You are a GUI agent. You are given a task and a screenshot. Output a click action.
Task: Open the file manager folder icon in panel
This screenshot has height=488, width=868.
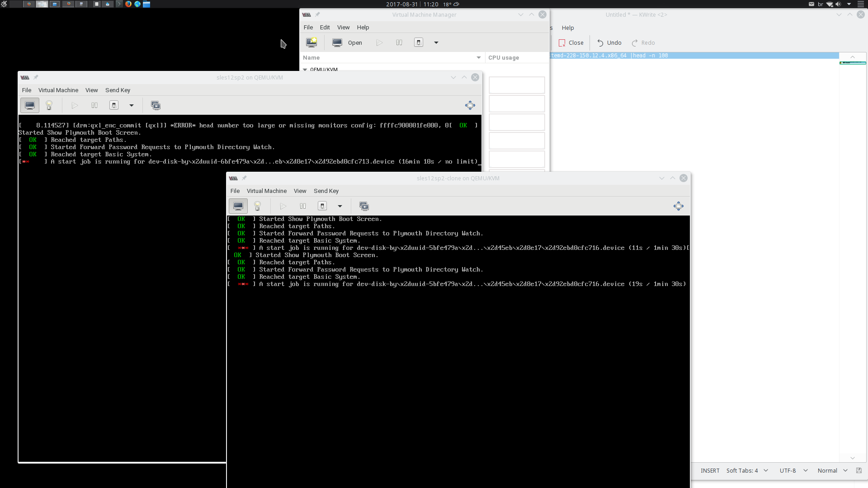[146, 4]
